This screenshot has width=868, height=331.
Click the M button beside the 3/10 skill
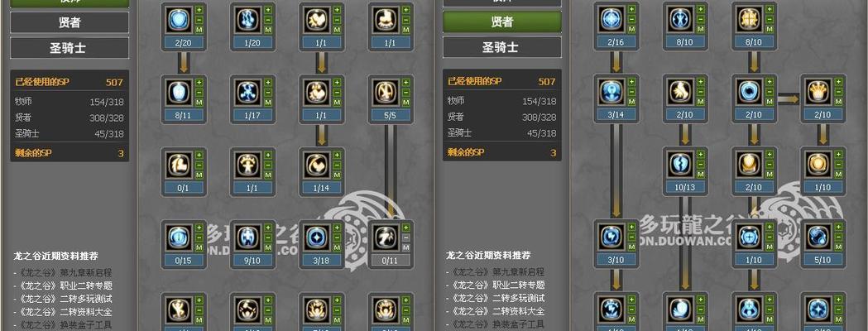(x=631, y=247)
